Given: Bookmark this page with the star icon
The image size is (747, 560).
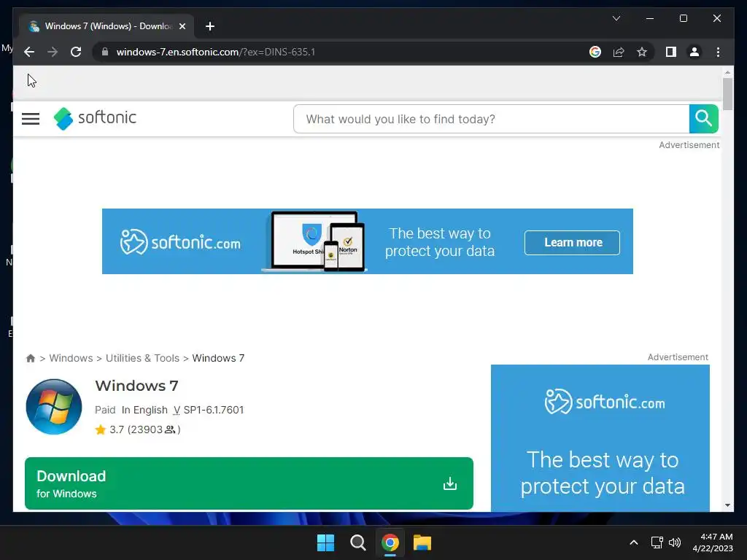Looking at the screenshot, I should [642, 52].
